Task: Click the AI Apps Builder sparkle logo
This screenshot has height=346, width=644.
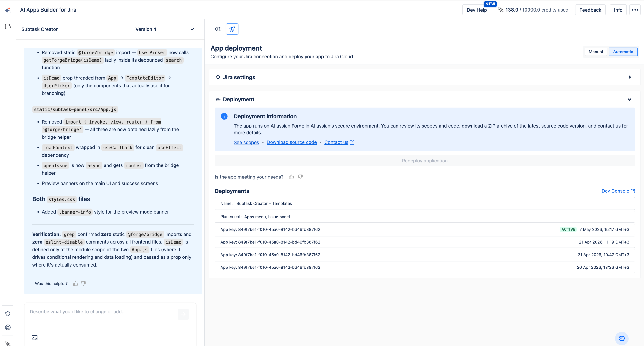Action: [x=8, y=10]
